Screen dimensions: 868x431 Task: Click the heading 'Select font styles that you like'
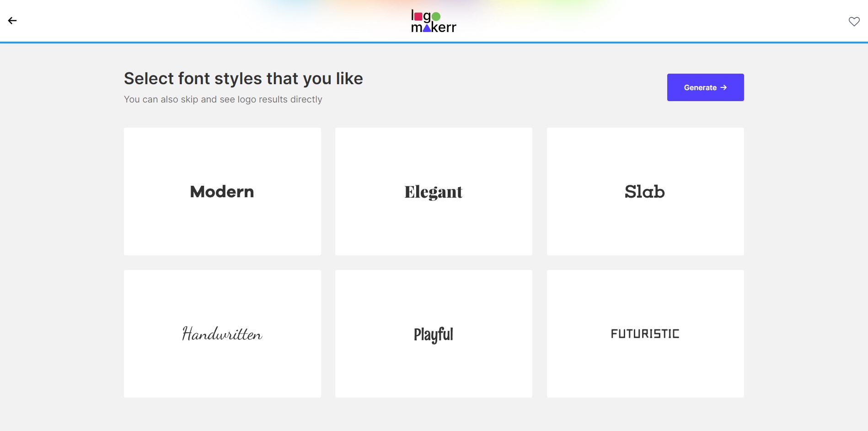pos(243,79)
